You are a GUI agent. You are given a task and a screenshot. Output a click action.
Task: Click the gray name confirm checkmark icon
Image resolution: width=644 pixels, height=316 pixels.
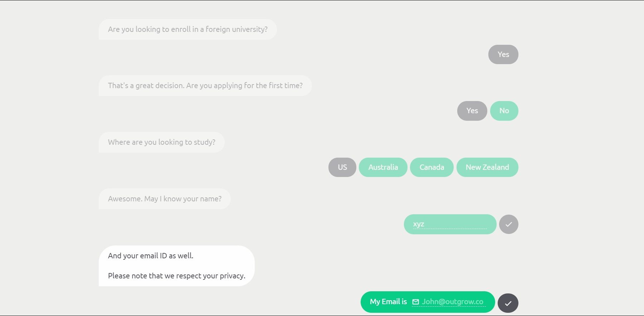point(509,224)
